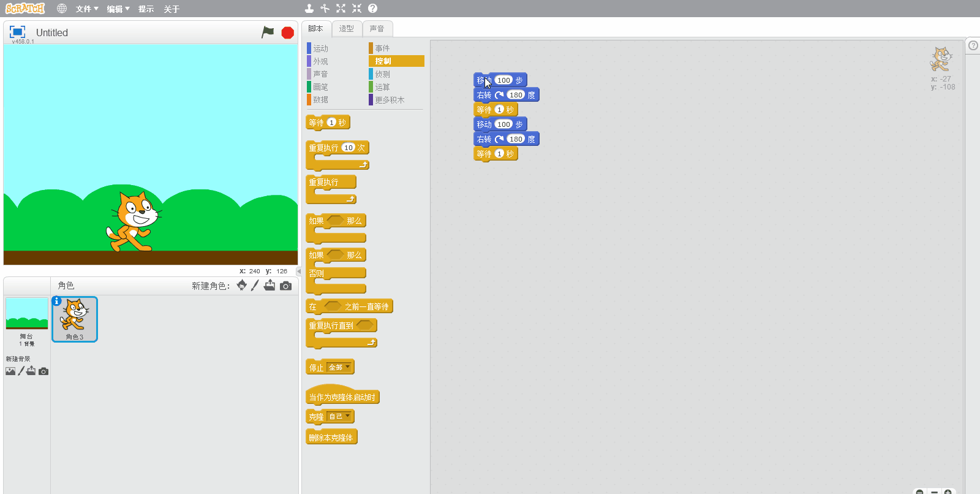
Task: Toggle full screen stage mode
Action: tap(18, 32)
